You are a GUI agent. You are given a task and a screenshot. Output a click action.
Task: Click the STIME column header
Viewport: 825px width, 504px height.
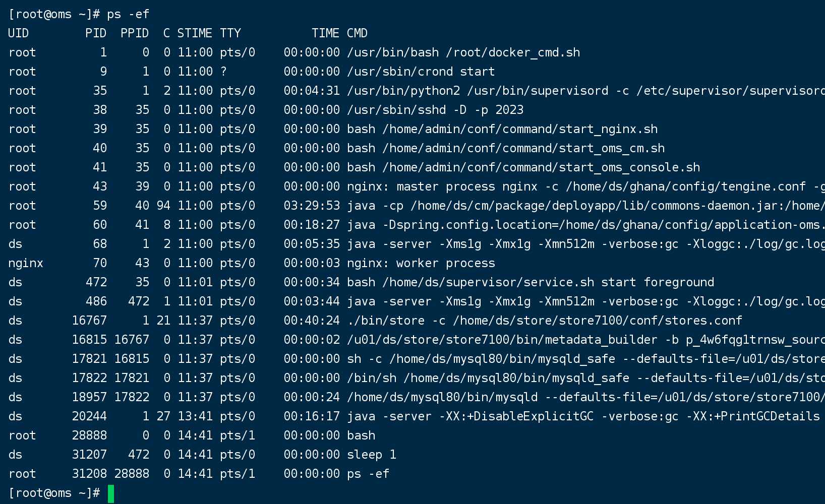pos(195,33)
